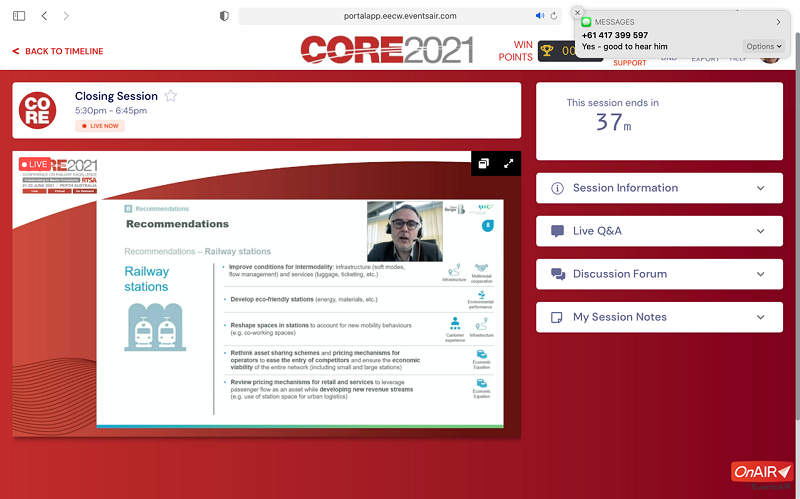
Task: Open the privacy shield icon
Action: click(x=224, y=16)
